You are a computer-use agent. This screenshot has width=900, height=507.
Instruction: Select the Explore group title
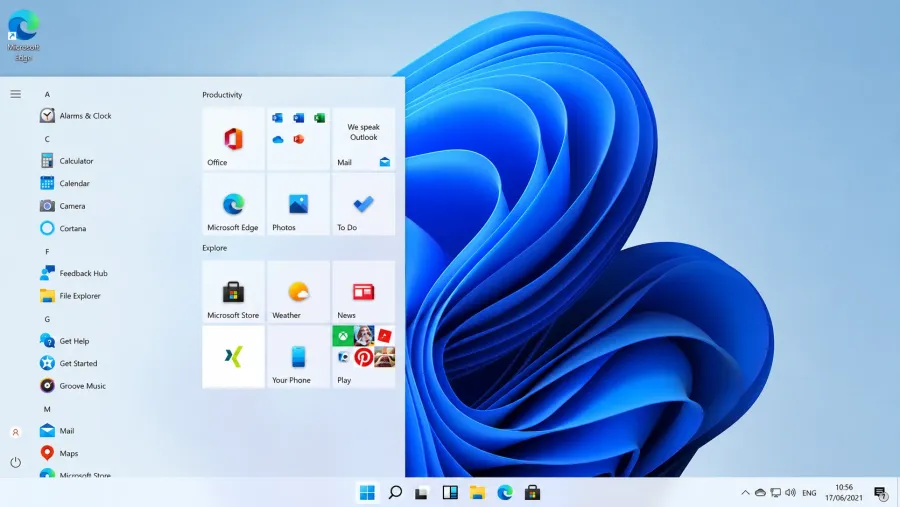(215, 248)
